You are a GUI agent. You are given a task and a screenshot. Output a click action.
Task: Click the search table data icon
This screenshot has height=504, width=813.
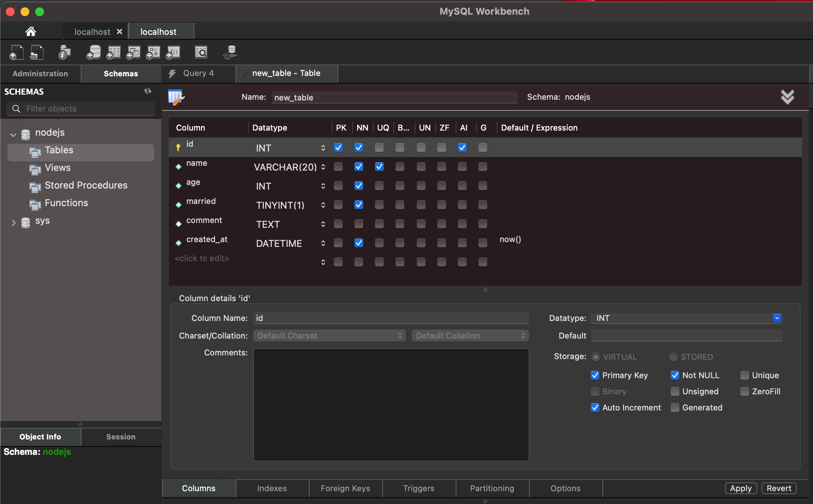coord(201,52)
